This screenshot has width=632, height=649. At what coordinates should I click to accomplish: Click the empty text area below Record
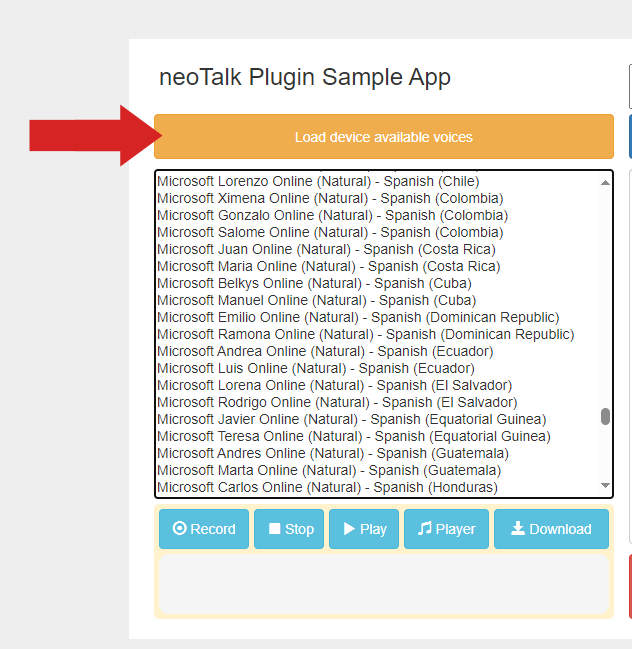(x=384, y=584)
